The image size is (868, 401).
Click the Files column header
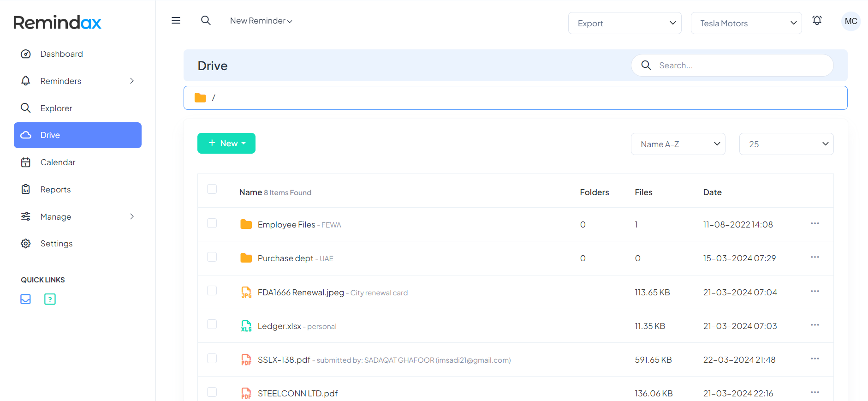point(643,192)
